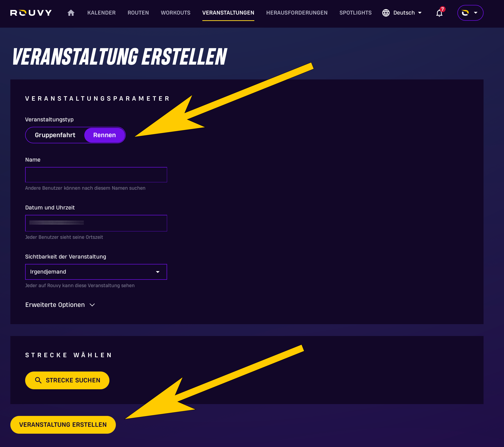This screenshot has width=504, height=447.
Task: Click the Veranstaltung Erstellen button
Action: pos(63,425)
